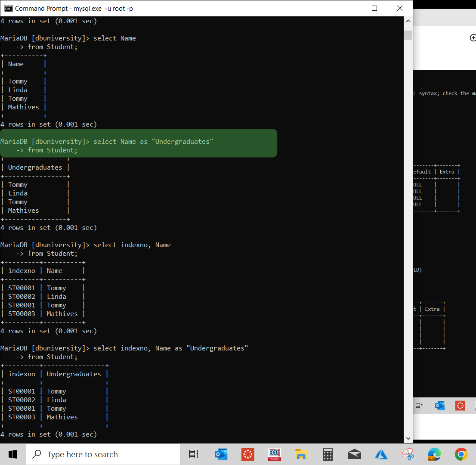The image size is (476, 465).
Task: Click the scrollbar up arrow
Action: pyautogui.click(x=408, y=20)
